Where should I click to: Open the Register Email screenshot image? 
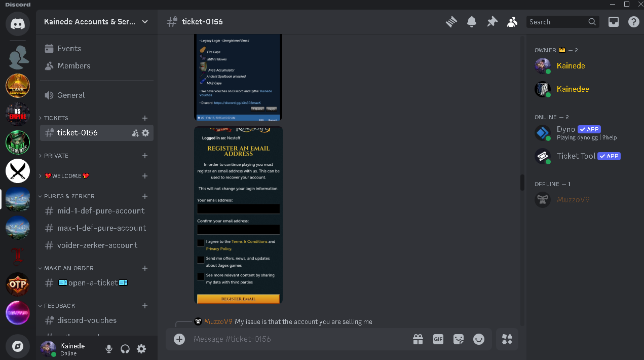tap(238, 215)
